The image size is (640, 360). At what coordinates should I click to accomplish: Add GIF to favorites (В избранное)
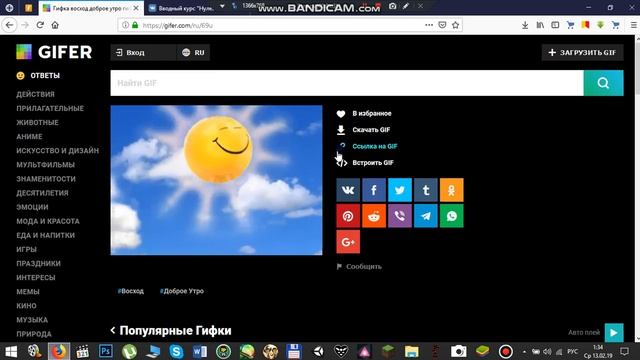[364, 113]
